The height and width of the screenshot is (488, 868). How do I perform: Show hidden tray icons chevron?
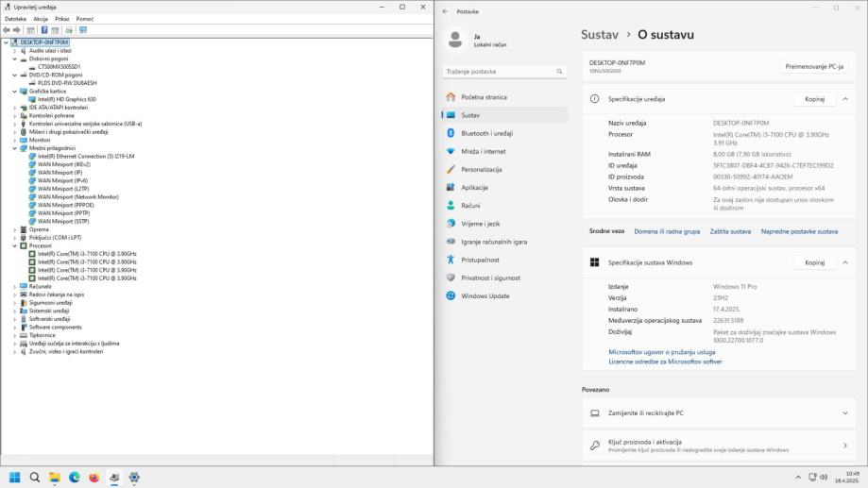798,478
